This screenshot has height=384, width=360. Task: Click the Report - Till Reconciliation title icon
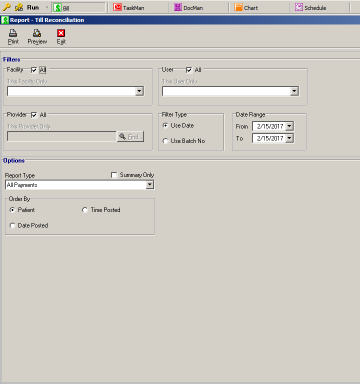coord(5,20)
